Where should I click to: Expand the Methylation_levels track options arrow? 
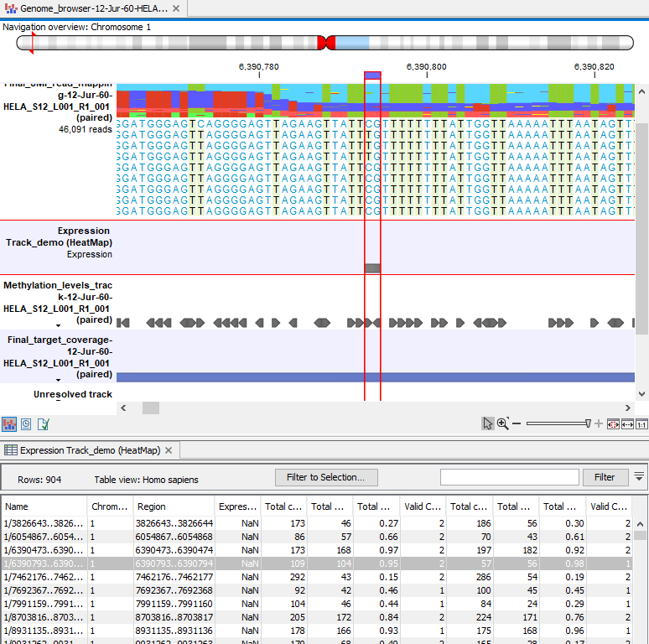[x=59, y=325]
